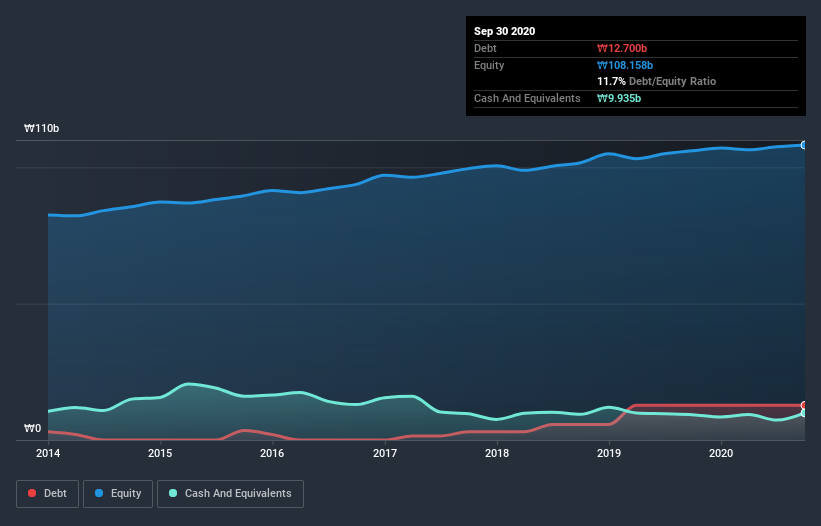
Task: Click the 11.7% Debt/Equity Ratio text
Action: pyautogui.click(x=657, y=81)
